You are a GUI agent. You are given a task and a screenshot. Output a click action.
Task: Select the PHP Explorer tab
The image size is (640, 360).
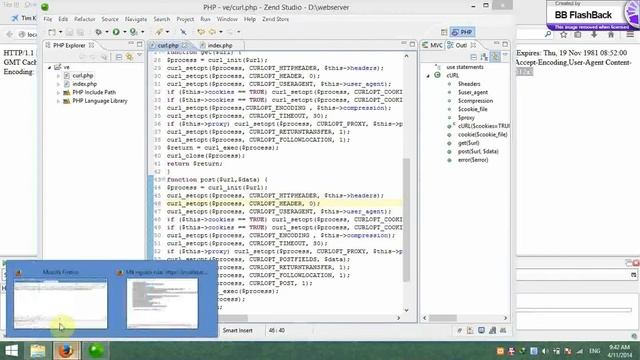coord(69,45)
